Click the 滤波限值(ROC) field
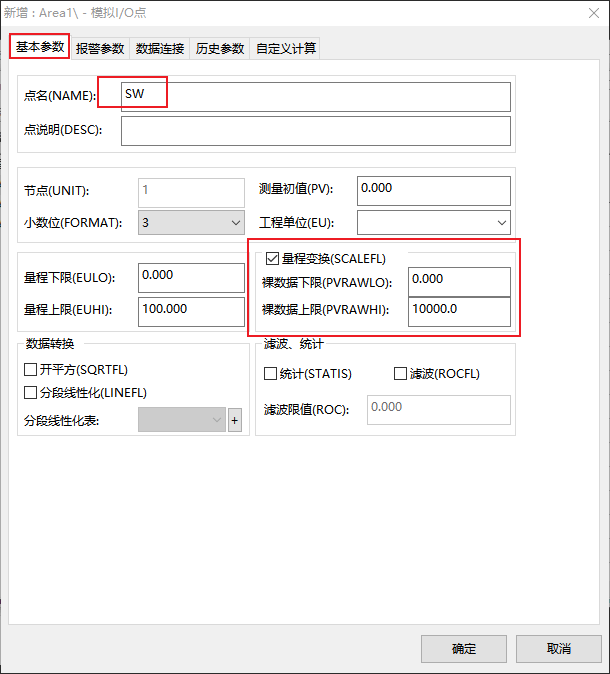Viewport: 610px width, 674px height. pos(438,410)
